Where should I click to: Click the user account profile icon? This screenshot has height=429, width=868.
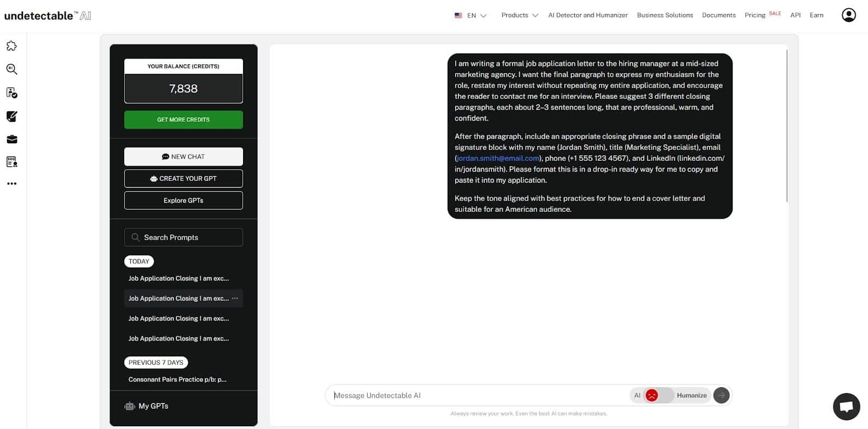(848, 15)
